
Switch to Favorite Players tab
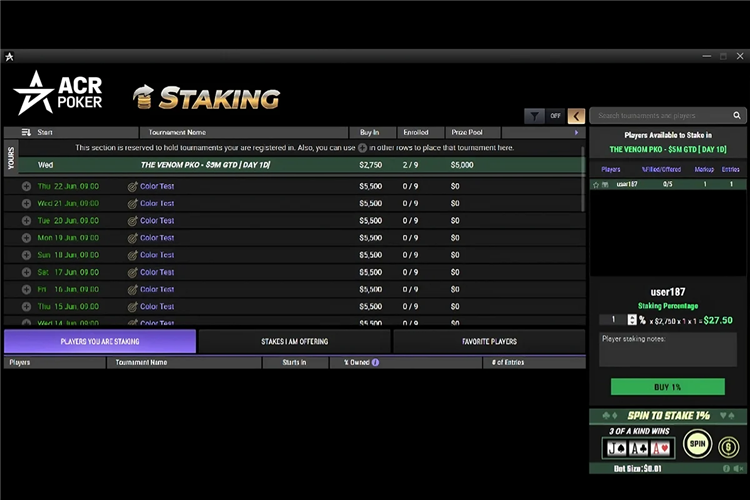[489, 342]
